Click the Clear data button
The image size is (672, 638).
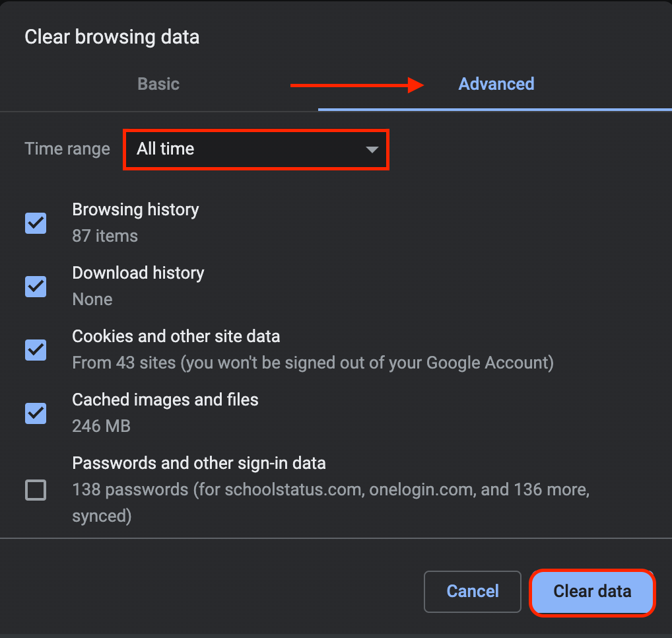point(592,591)
